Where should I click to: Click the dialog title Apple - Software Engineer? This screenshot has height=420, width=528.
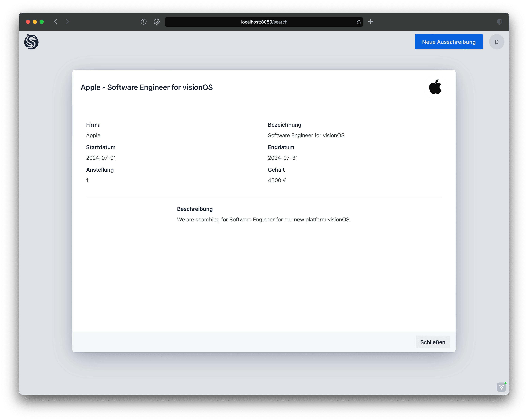pyautogui.click(x=147, y=87)
